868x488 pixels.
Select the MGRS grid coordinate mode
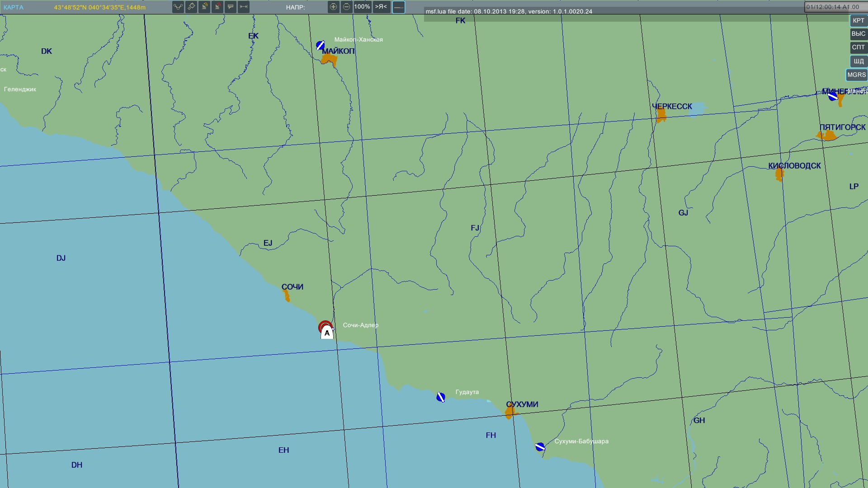coord(857,75)
